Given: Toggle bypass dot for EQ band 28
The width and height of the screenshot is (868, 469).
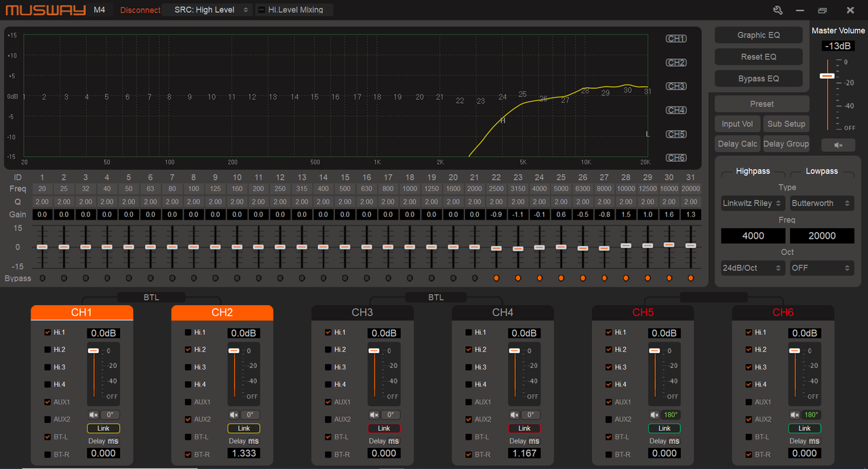Looking at the screenshot, I should click(626, 278).
